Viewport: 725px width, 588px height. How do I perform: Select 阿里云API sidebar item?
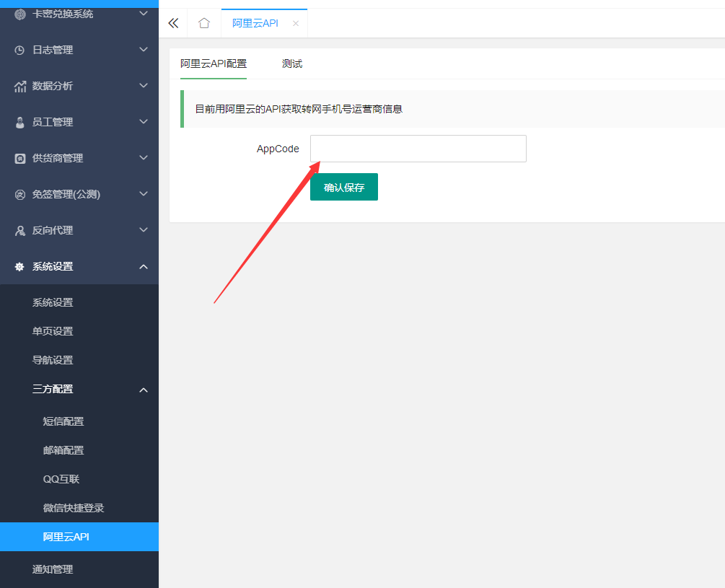[79, 537]
